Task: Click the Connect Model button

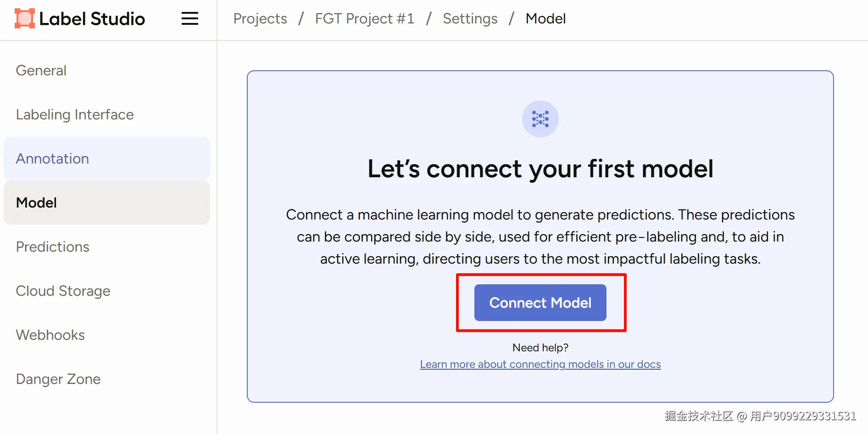Action: 540,303
